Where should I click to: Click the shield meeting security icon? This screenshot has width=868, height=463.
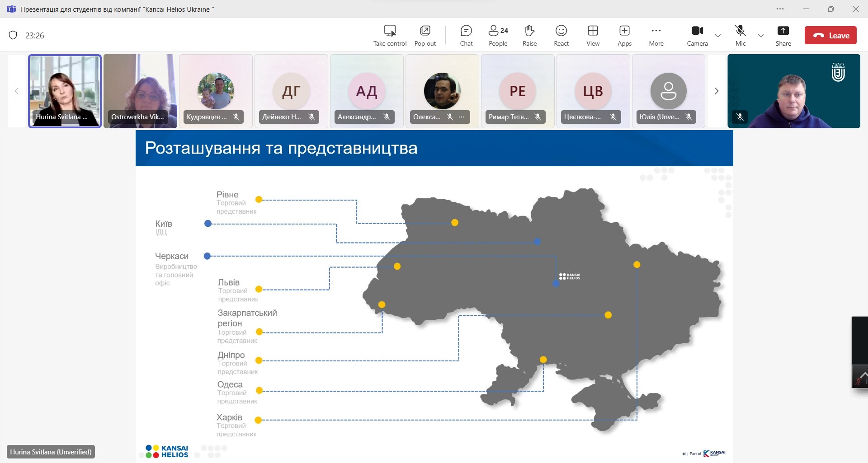pyautogui.click(x=13, y=35)
